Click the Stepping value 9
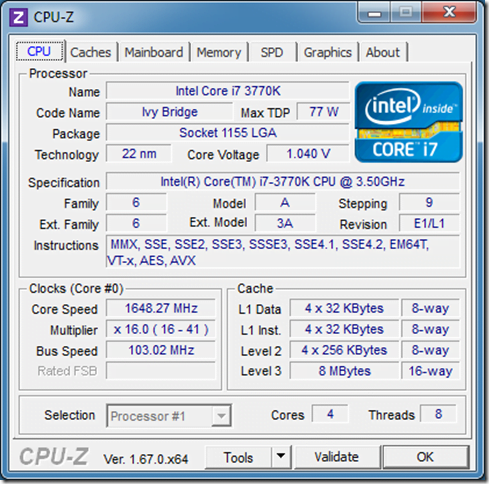Viewport: 489px width, 484px height. click(429, 202)
